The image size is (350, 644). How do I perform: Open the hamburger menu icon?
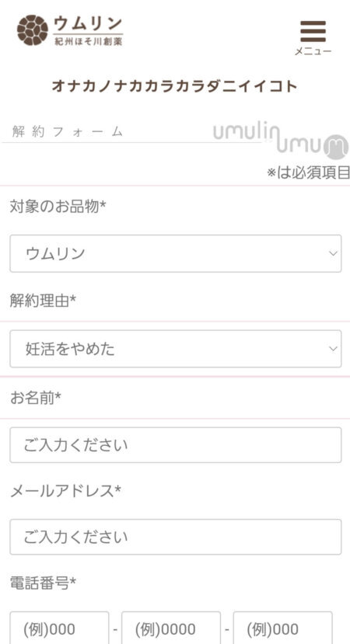[313, 32]
